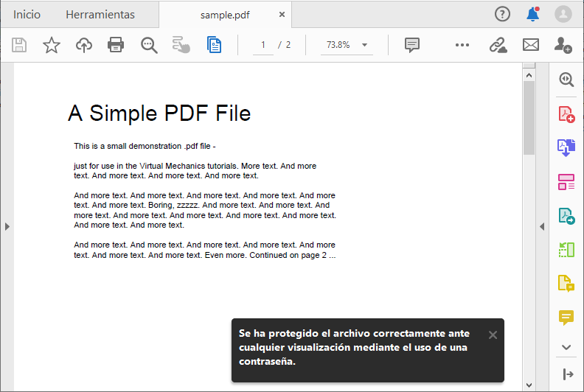Click the Save file icon
Screen dimensions: 584x392
click(x=19, y=45)
